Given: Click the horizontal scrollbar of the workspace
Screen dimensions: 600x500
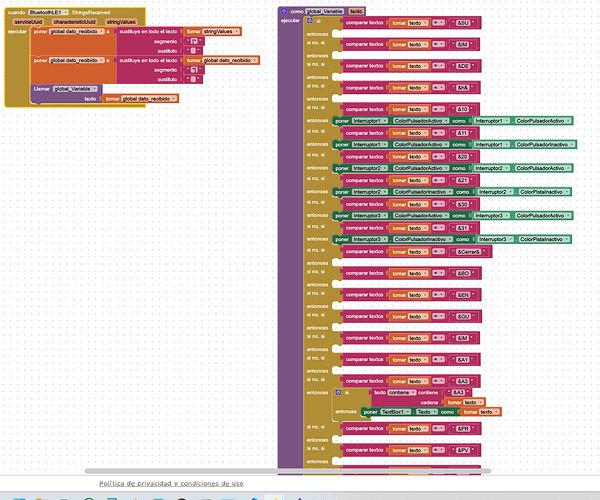Looking at the screenshot, I should pyautogui.click(x=300, y=470).
